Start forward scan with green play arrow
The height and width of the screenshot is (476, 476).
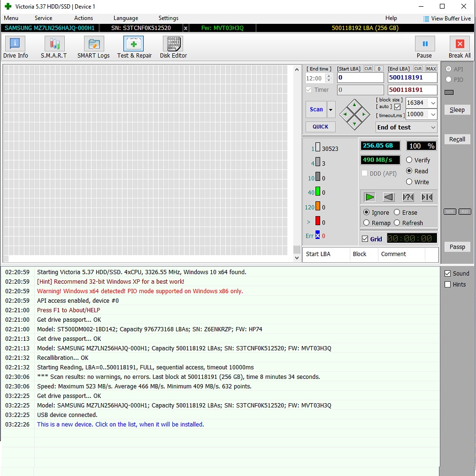[369, 198]
